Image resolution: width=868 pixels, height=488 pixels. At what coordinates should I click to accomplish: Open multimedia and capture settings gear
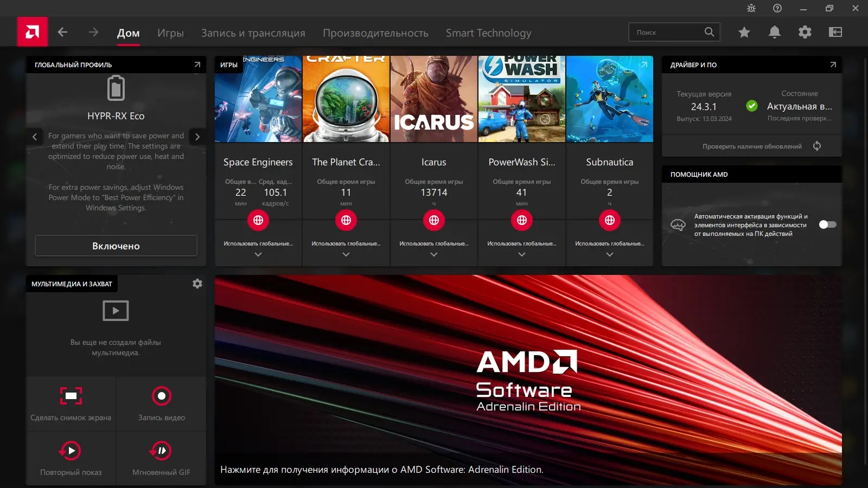[x=197, y=284]
